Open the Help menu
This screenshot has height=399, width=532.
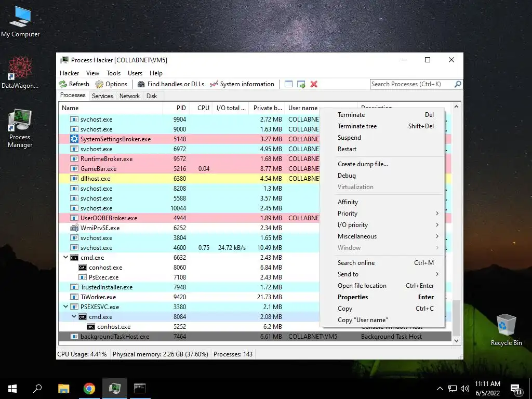pos(156,73)
